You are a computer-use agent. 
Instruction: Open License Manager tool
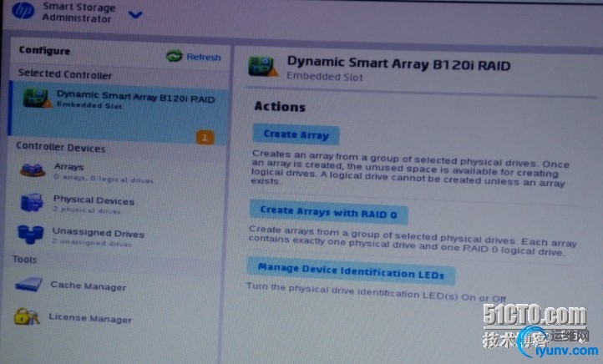coord(90,318)
